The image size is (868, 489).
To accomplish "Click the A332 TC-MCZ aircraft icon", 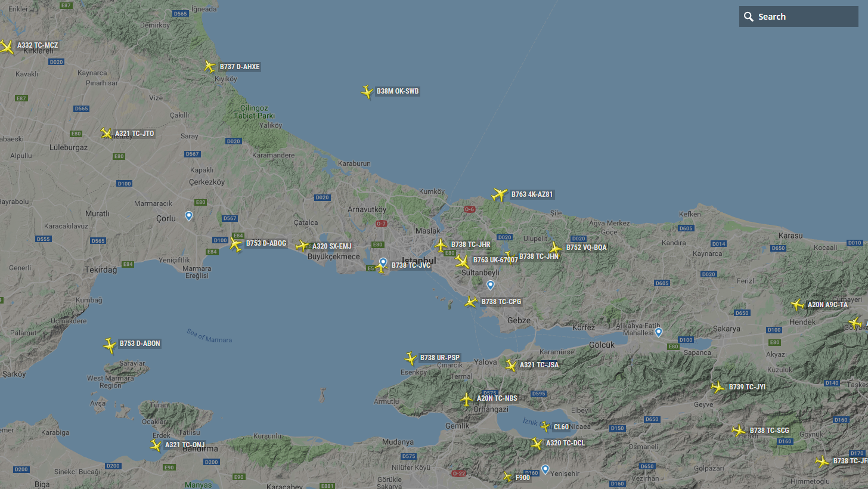I will [7, 47].
